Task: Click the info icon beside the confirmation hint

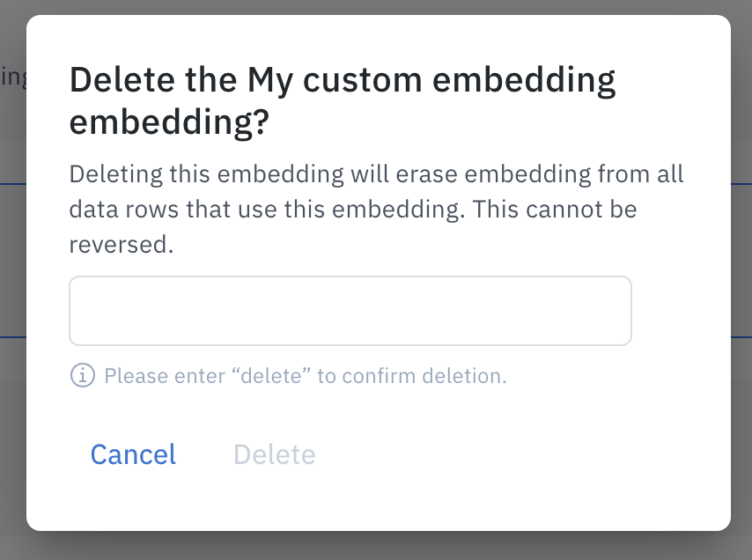Action: [82, 376]
